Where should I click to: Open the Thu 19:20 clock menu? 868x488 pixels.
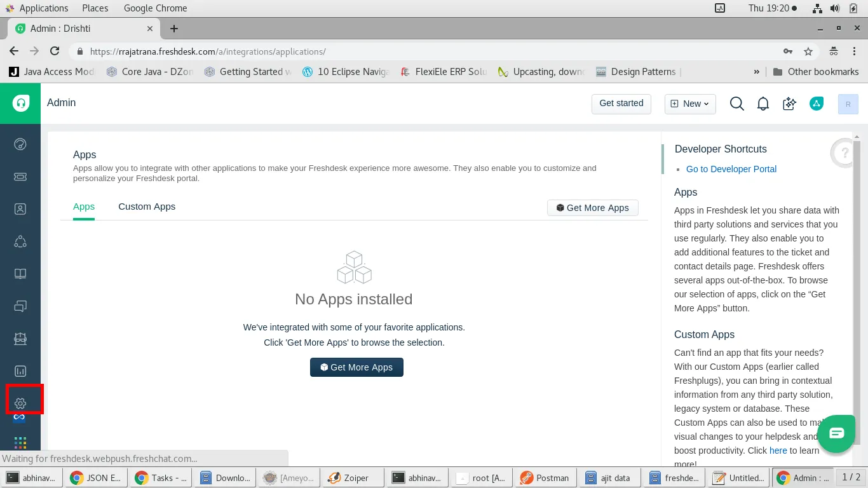773,8
